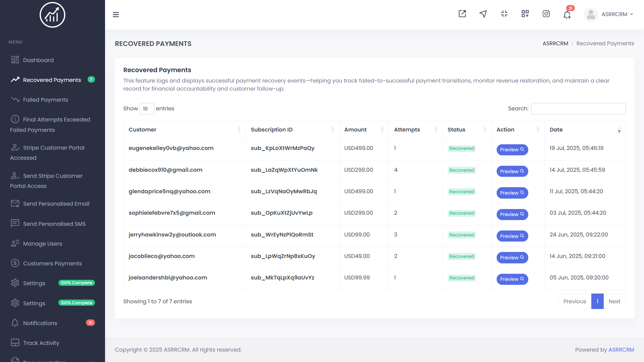Screen dimensions: 644x362
Task: Click the user avatar picture
Action: (x=591, y=14)
